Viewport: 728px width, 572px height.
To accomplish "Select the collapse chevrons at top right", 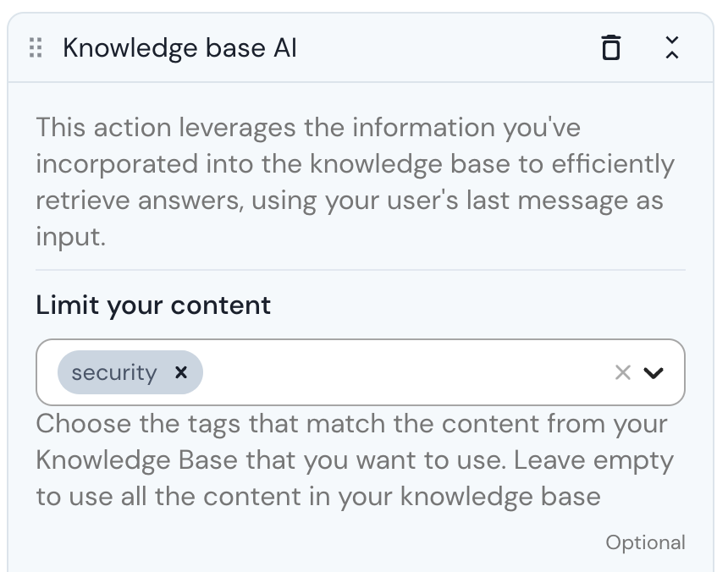I will pyautogui.click(x=672, y=48).
